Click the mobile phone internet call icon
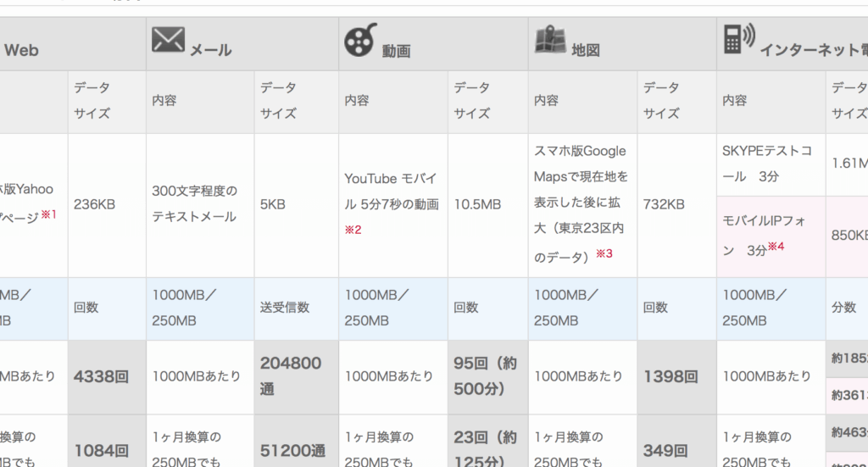Viewport: 868px width, 467px height. 738,40
